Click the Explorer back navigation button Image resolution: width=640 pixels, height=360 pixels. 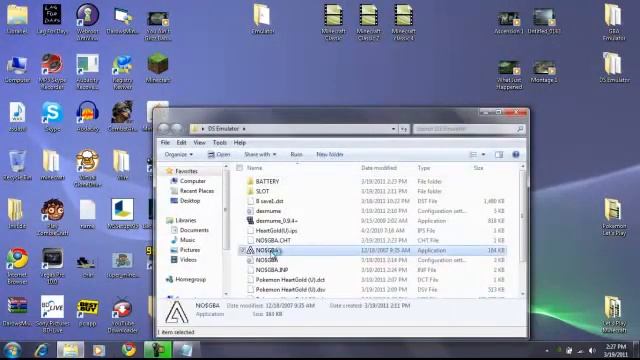point(164,129)
